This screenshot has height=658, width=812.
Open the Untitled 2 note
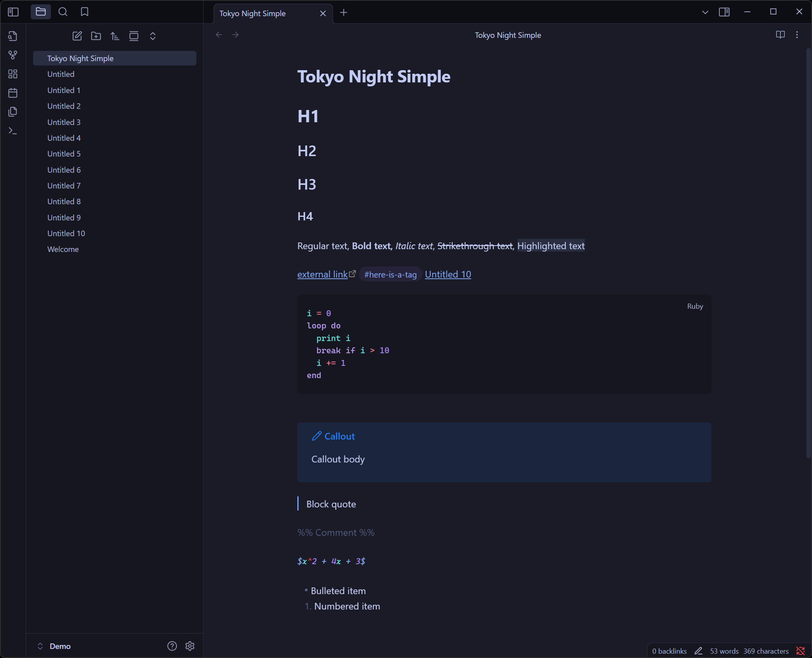tap(115, 106)
